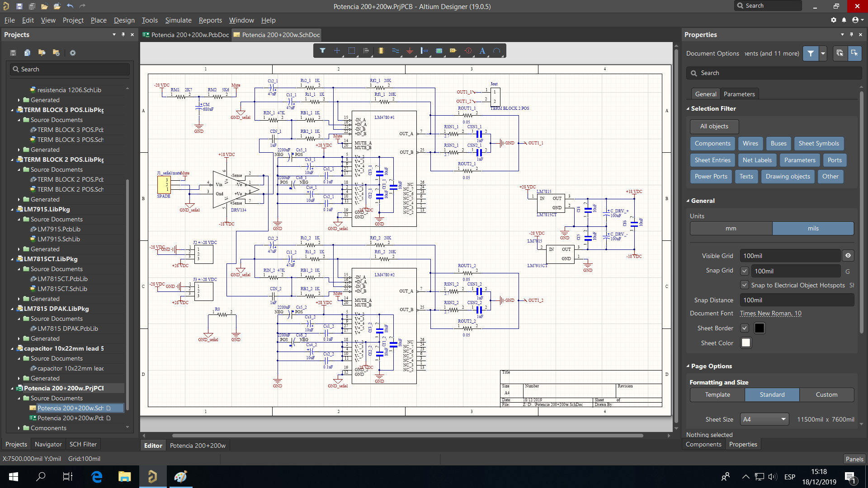Change the Sheet Border color swatch

tap(759, 328)
